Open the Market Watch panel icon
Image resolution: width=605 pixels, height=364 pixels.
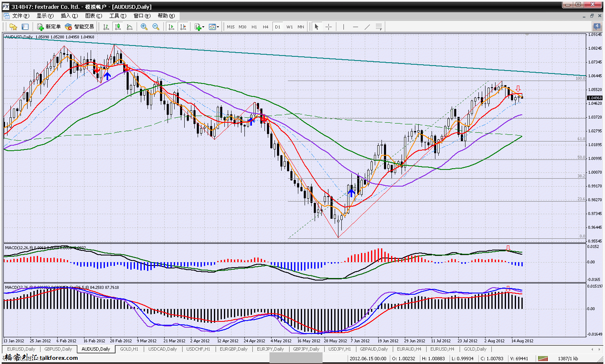point(25,27)
